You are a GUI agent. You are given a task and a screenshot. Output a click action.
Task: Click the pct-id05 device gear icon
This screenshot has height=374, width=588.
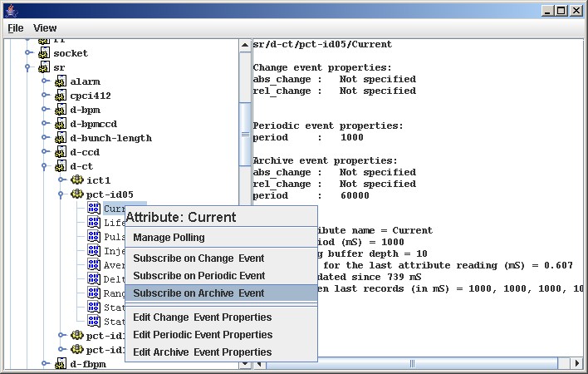76,194
